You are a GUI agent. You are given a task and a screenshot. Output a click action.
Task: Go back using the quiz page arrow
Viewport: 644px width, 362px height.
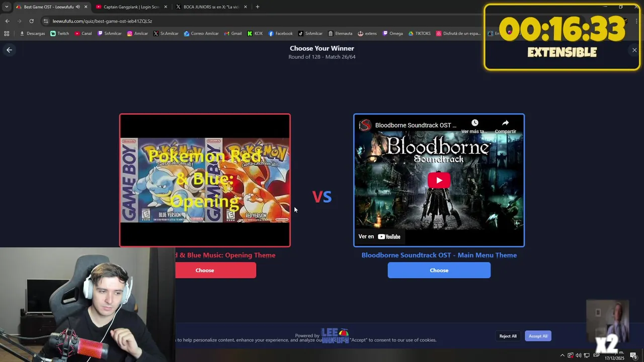(x=9, y=50)
